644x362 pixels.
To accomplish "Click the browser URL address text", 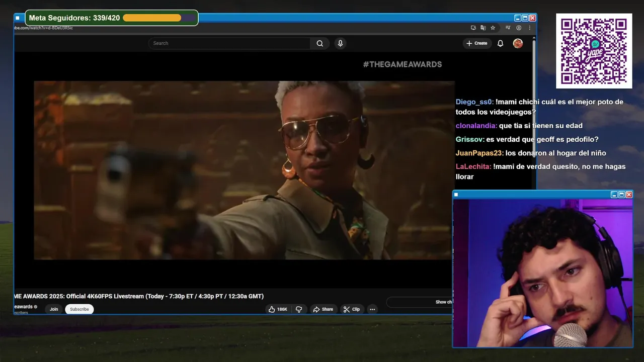I will coord(44,28).
